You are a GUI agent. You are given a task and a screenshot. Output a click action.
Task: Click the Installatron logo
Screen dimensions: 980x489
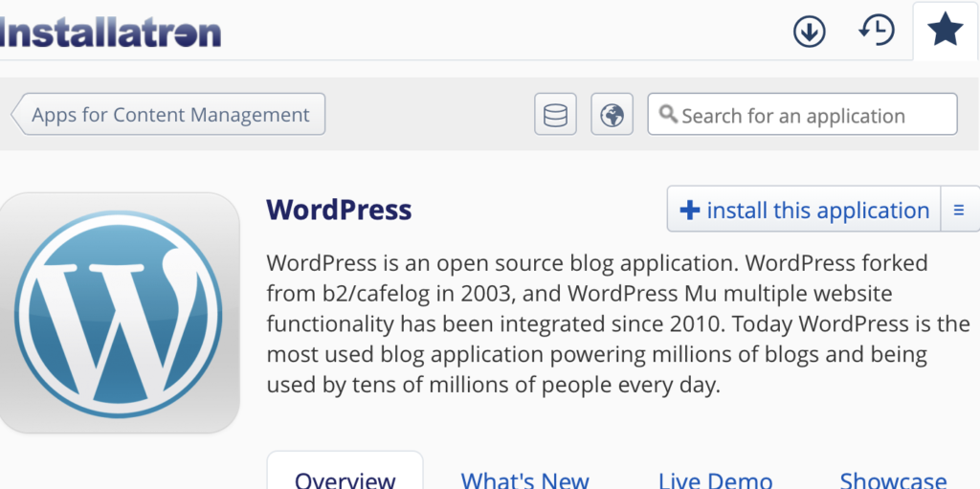pos(110,33)
